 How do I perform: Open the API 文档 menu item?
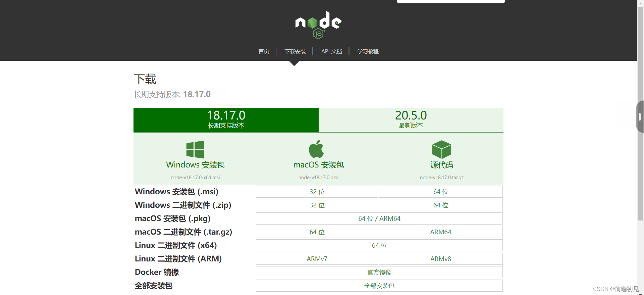[x=331, y=51]
